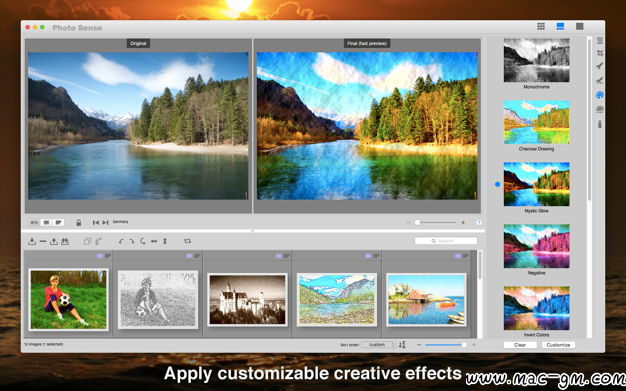Viewport: 626px width, 391px height.
Task: Switch to single image view in title bar
Action: [x=580, y=26]
